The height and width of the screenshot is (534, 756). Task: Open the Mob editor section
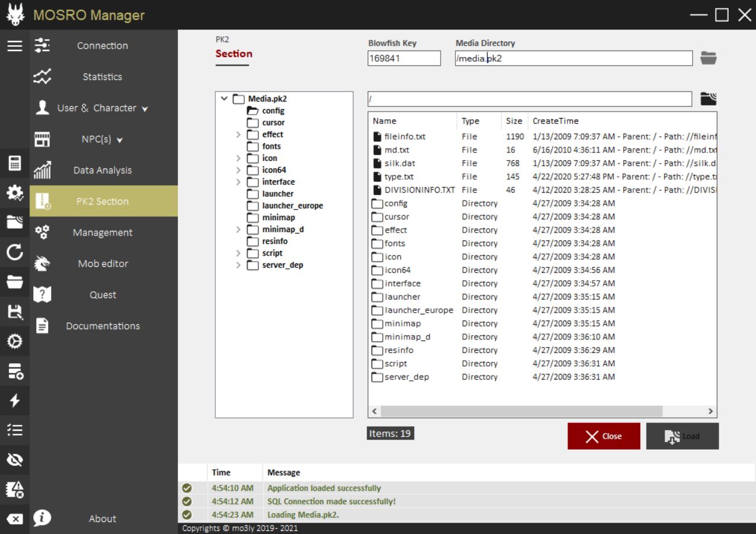(103, 263)
